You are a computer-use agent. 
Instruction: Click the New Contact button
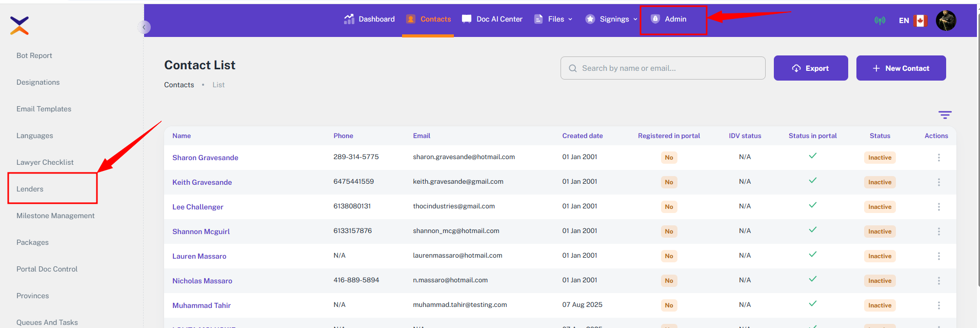(x=901, y=68)
